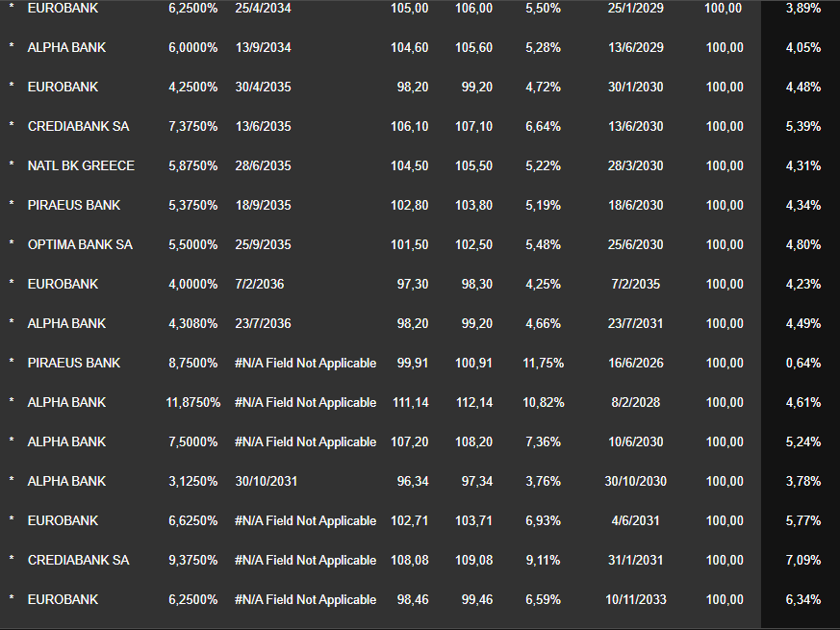Click coupon 7,5000% cell
This screenshot has width=840, height=630.
tap(192, 442)
